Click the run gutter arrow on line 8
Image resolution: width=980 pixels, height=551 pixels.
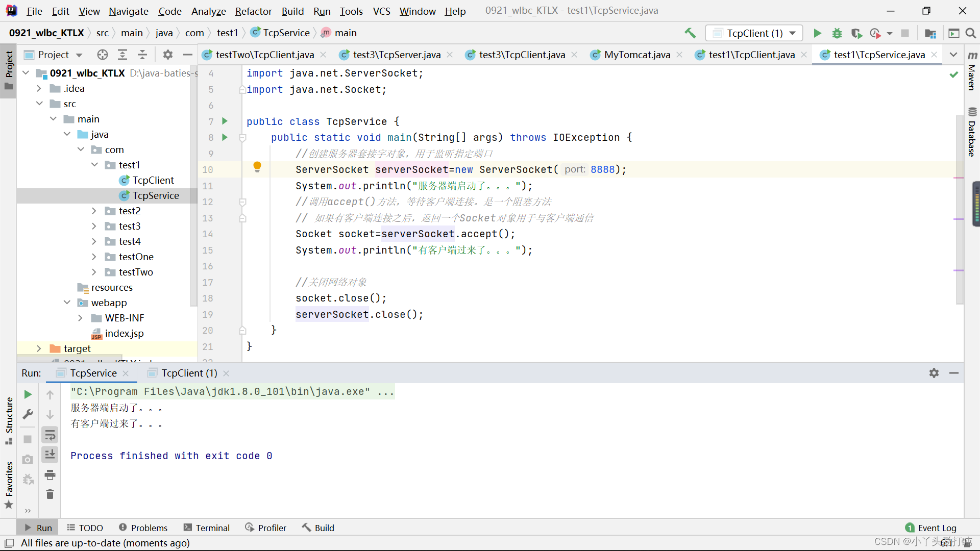click(225, 137)
